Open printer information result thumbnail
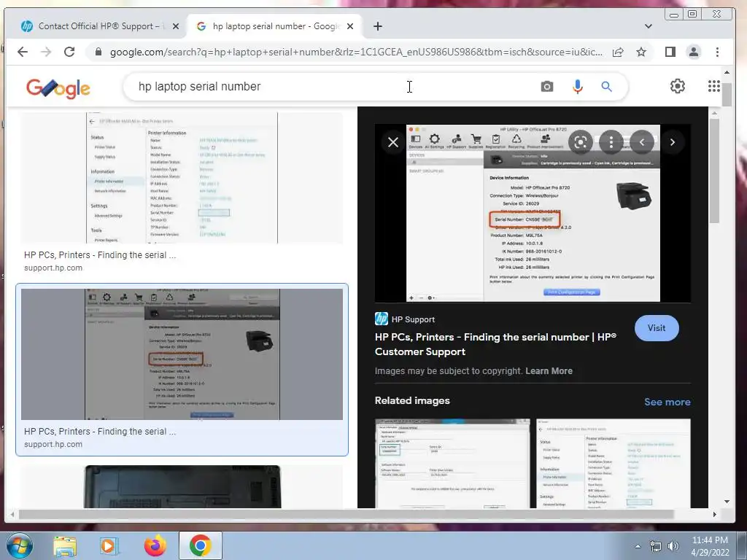Screen dimensions: 747x560 pyautogui.click(x=182, y=178)
